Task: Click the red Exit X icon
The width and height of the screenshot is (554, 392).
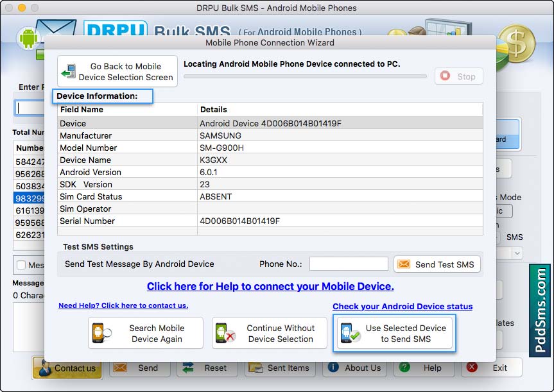Action: [472, 367]
